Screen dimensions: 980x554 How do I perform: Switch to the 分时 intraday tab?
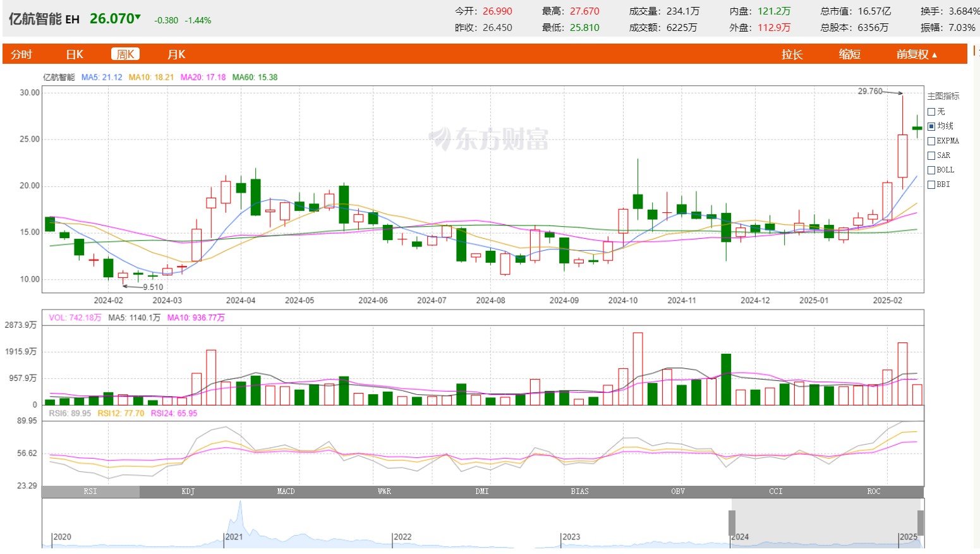pos(21,54)
